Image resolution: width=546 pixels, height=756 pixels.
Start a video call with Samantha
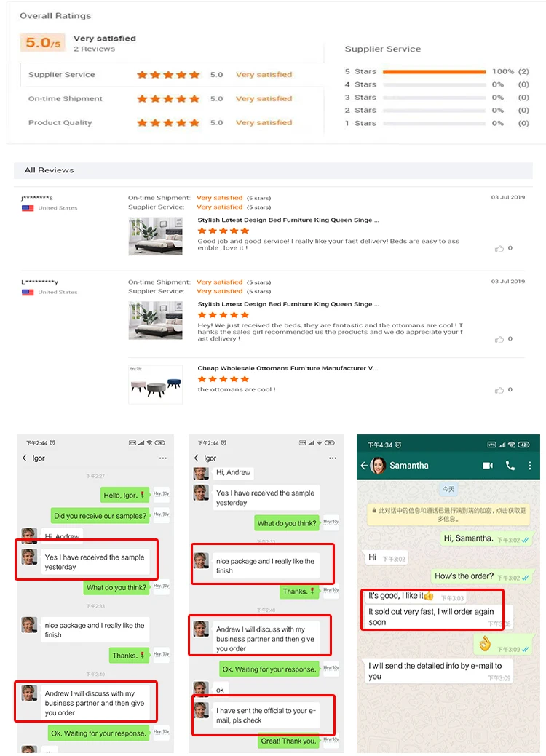(x=488, y=466)
